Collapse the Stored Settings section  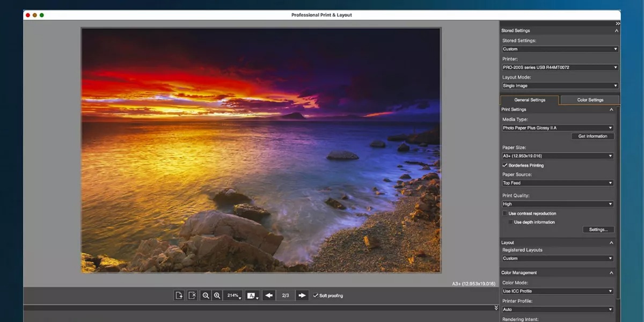click(617, 31)
